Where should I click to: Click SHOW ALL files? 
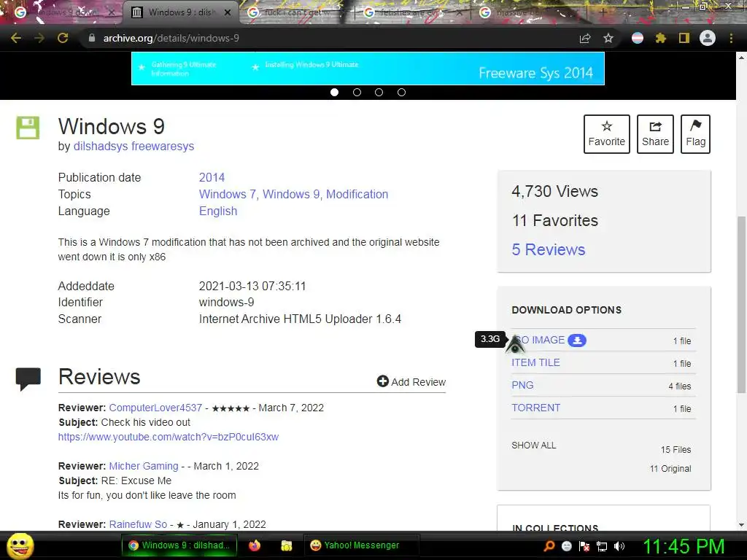tap(534, 446)
